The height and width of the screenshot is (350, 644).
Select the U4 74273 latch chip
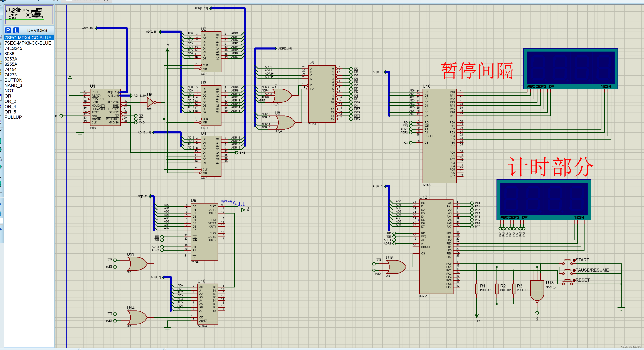point(211,156)
